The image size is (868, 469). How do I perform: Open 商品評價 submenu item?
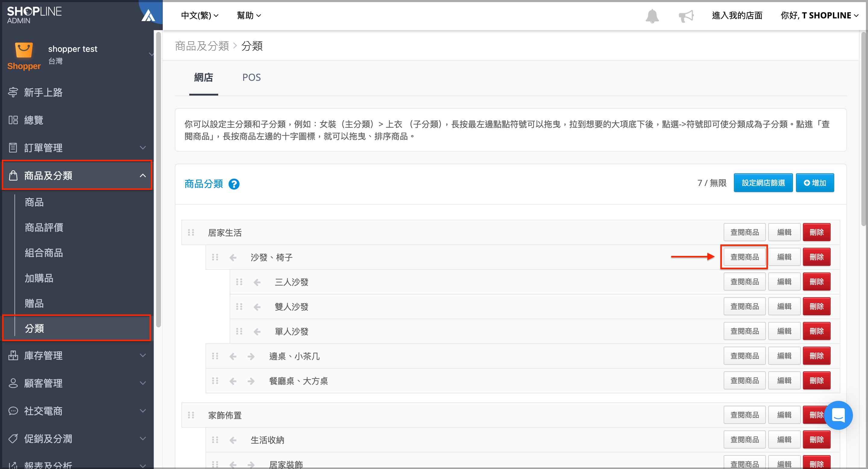[44, 228]
